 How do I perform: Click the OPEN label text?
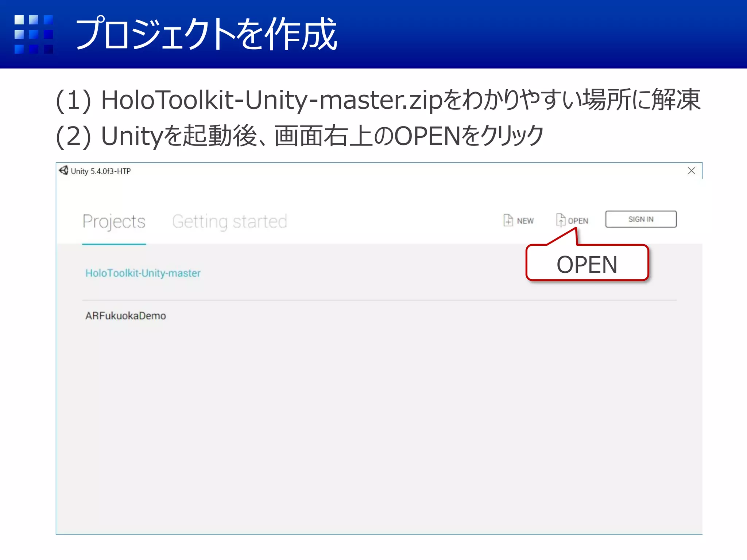point(578,221)
